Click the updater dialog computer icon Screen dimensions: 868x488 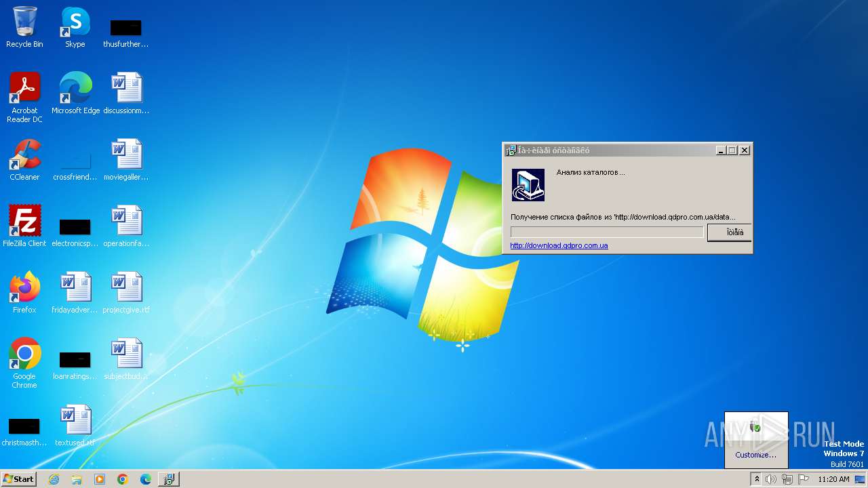coord(528,185)
